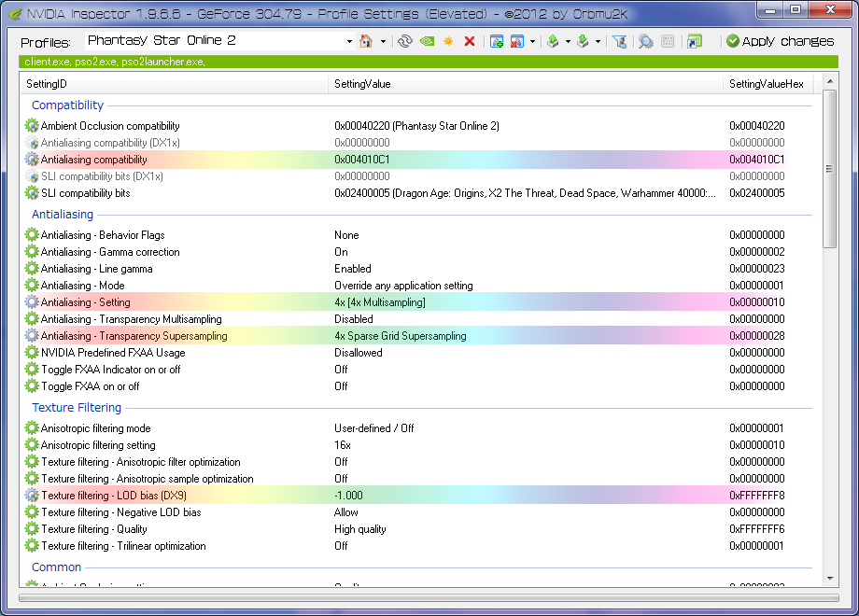Click the vertical scrollbar up arrow
Viewport: 859px width, 616px height.
[x=830, y=81]
